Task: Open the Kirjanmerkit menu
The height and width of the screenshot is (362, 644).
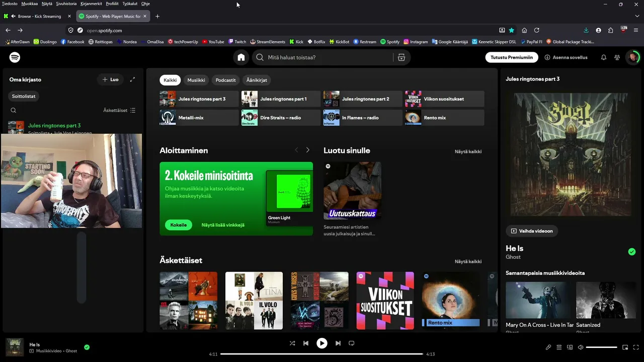Action: [x=91, y=4]
